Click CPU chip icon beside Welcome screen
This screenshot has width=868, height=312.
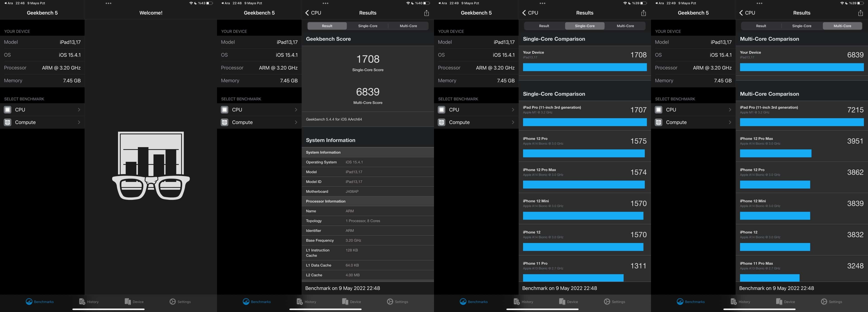point(7,110)
